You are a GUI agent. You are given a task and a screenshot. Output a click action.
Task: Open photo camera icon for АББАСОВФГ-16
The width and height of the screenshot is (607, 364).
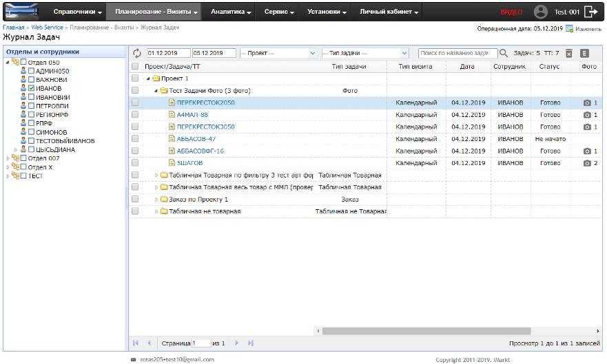click(x=587, y=151)
